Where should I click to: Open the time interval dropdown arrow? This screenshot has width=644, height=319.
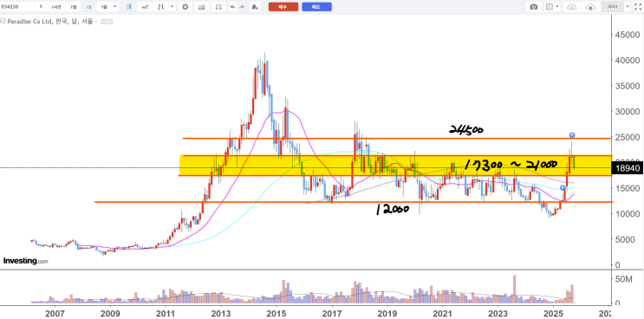pos(114,7)
